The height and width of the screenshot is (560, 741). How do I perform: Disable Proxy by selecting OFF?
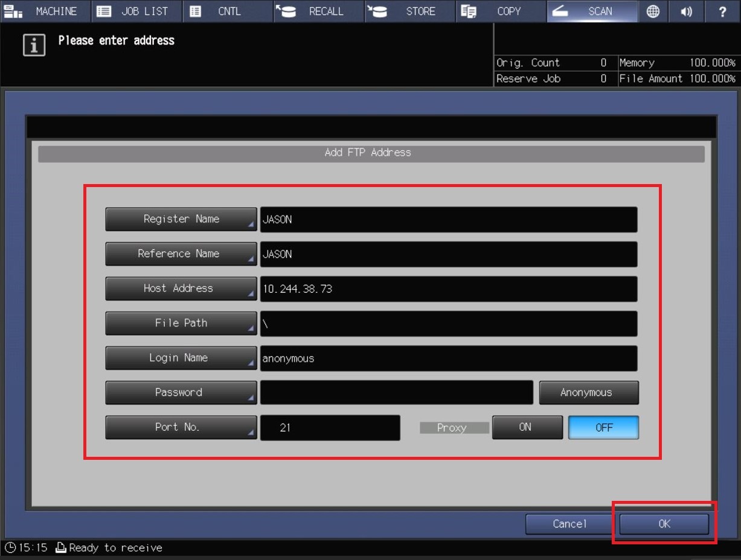pos(603,427)
